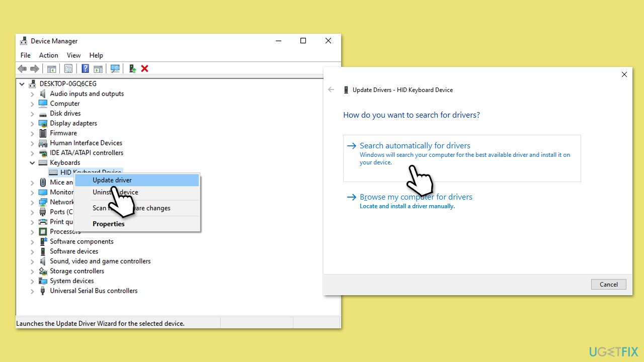The width and height of the screenshot is (644, 362).
Task: Open the Action menu
Action: pyautogui.click(x=49, y=55)
